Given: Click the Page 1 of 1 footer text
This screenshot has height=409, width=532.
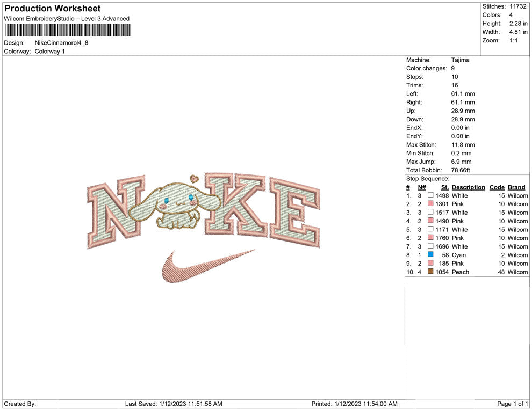Looking at the screenshot, I should [x=512, y=404].
